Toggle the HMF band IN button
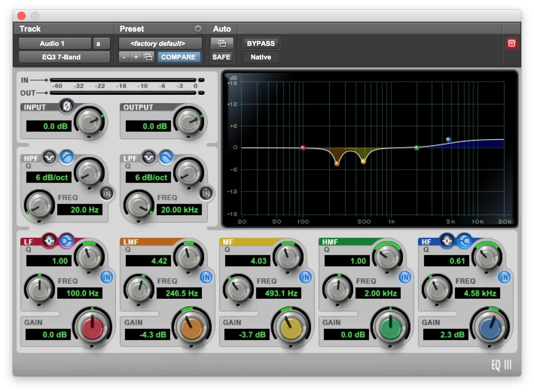534x392 pixels. click(x=405, y=277)
